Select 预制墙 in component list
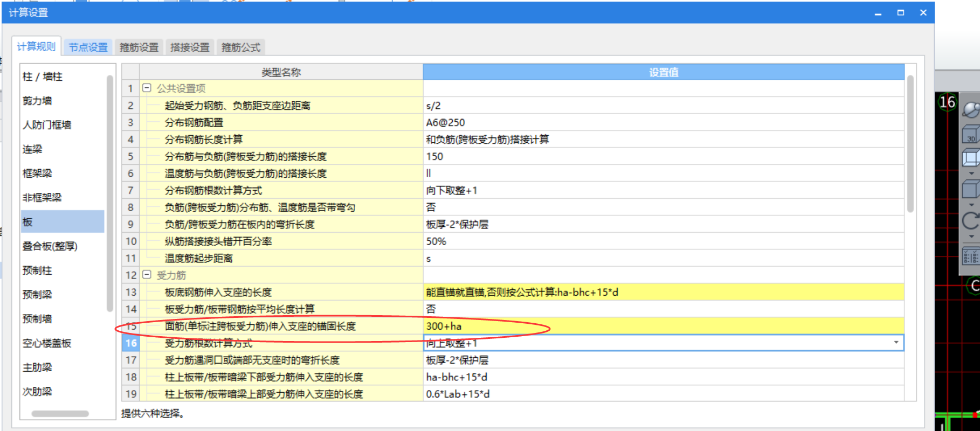This screenshot has width=980, height=431. (x=63, y=319)
